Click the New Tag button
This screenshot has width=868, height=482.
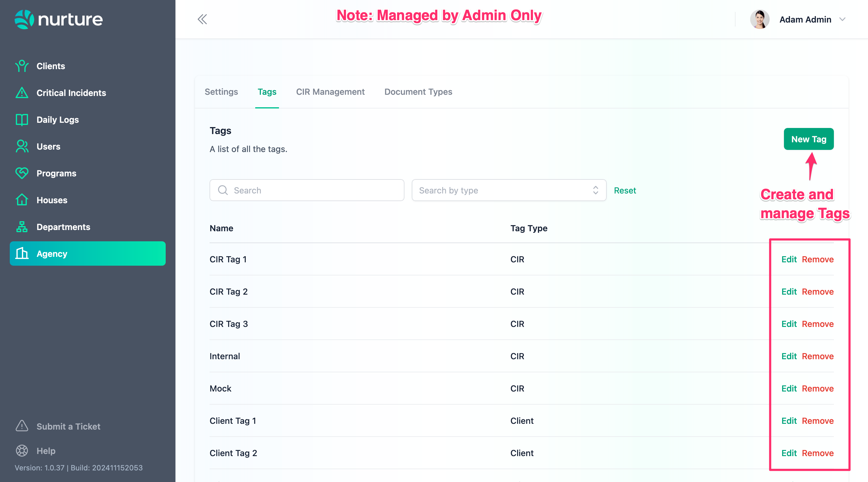[808, 139]
